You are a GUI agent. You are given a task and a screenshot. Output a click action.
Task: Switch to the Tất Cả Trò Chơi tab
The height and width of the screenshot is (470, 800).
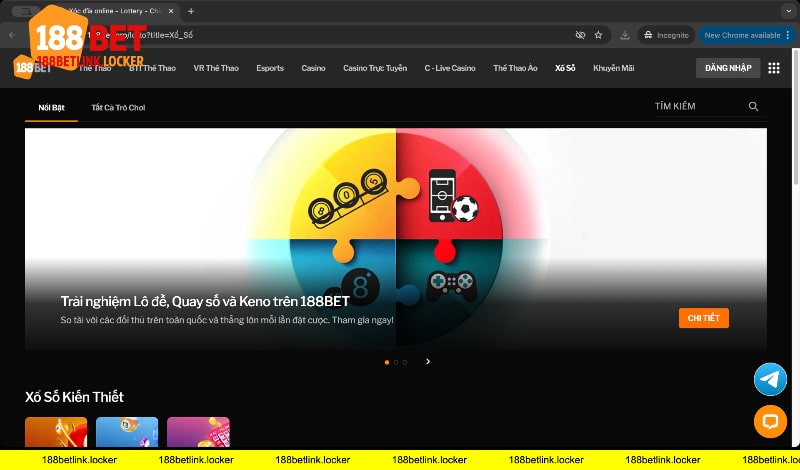click(x=118, y=107)
